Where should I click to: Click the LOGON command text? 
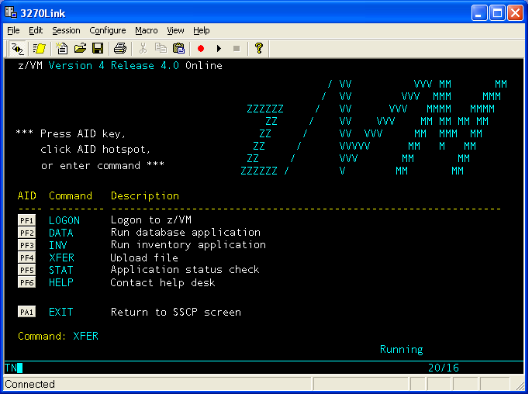(x=64, y=220)
